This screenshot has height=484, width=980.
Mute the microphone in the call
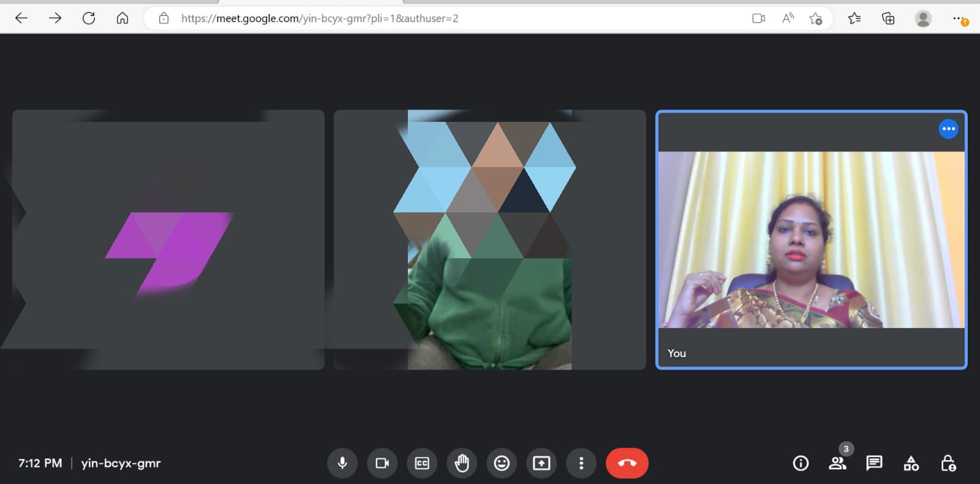342,463
